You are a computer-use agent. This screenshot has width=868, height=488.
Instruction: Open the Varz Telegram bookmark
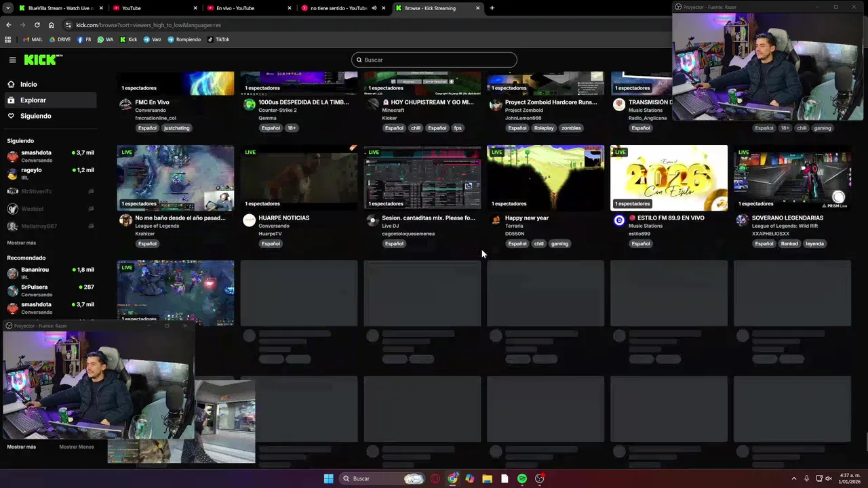click(152, 39)
